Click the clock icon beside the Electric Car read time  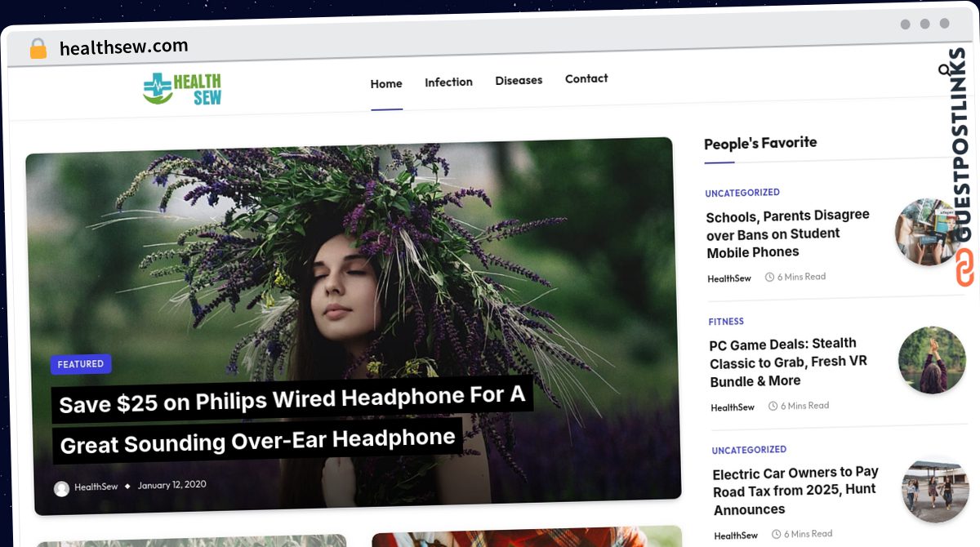[x=776, y=534]
